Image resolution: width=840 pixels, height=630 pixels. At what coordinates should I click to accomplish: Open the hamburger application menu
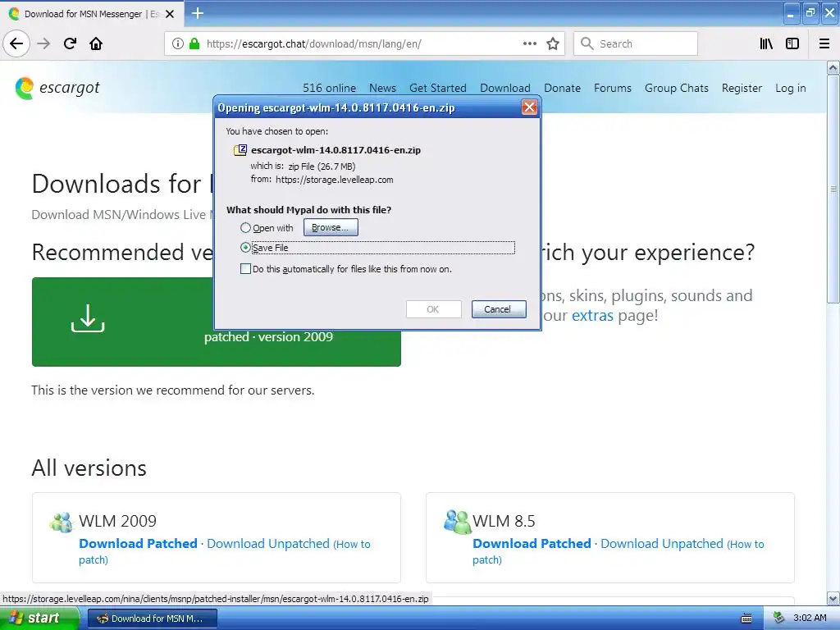pos(824,43)
